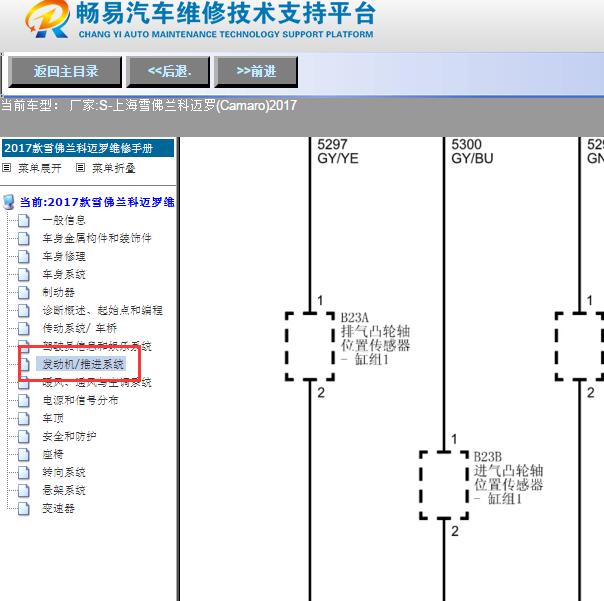Go back with the <<后退 button
The width and height of the screenshot is (604, 601).
(168, 71)
